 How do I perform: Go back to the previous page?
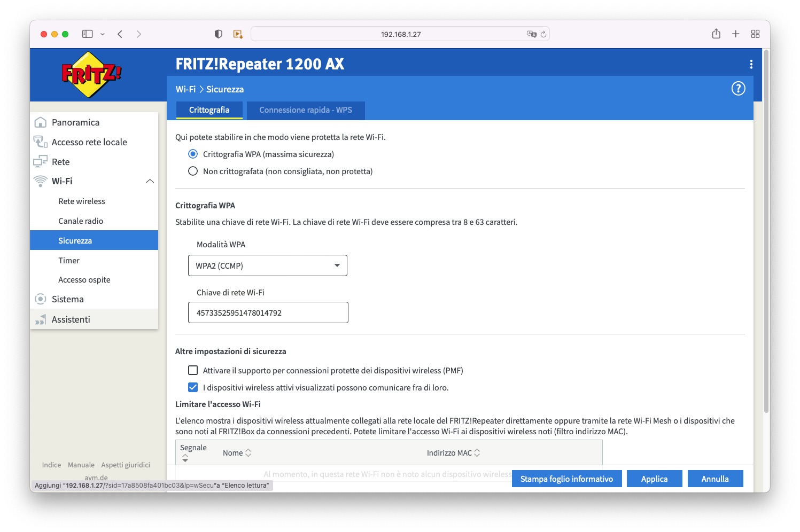pyautogui.click(x=120, y=34)
